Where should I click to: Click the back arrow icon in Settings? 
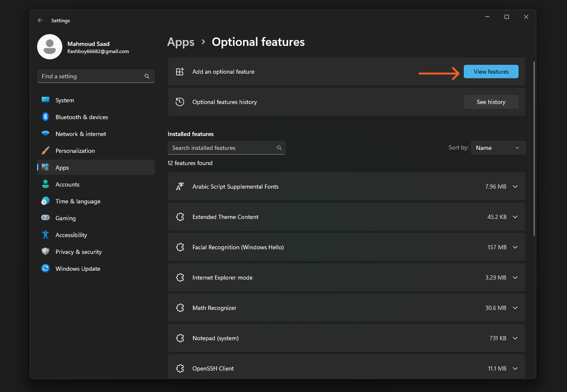40,20
